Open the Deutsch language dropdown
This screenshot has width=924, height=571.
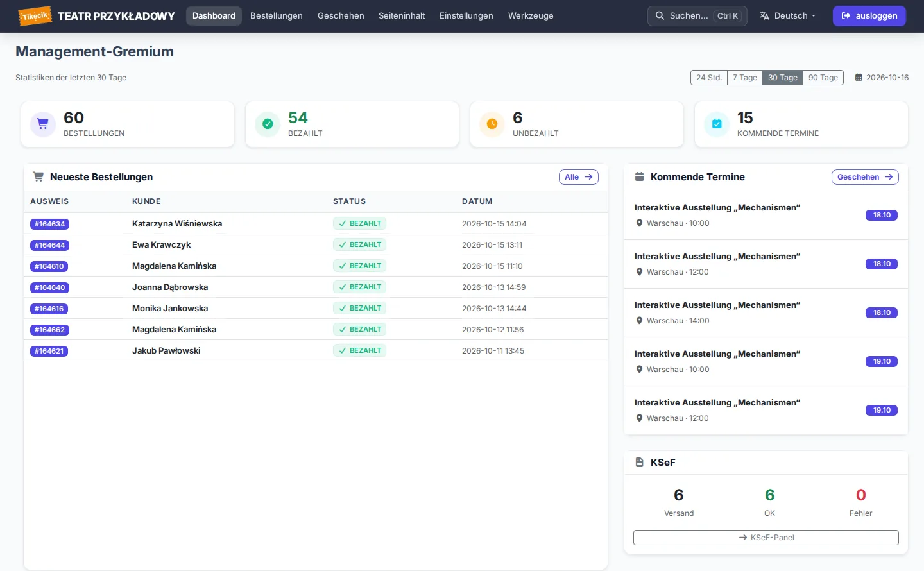point(788,16)
